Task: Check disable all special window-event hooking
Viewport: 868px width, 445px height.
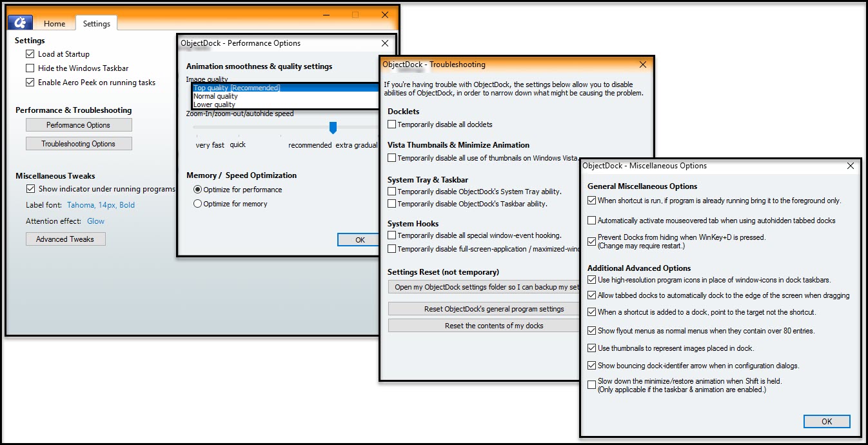Action: [392, 235]
